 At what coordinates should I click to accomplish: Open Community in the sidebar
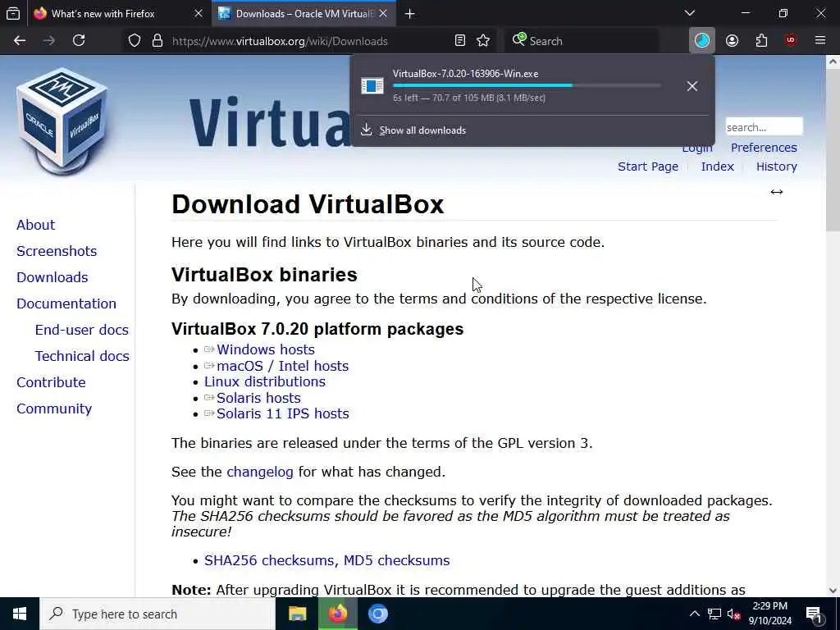coord(54,409)
